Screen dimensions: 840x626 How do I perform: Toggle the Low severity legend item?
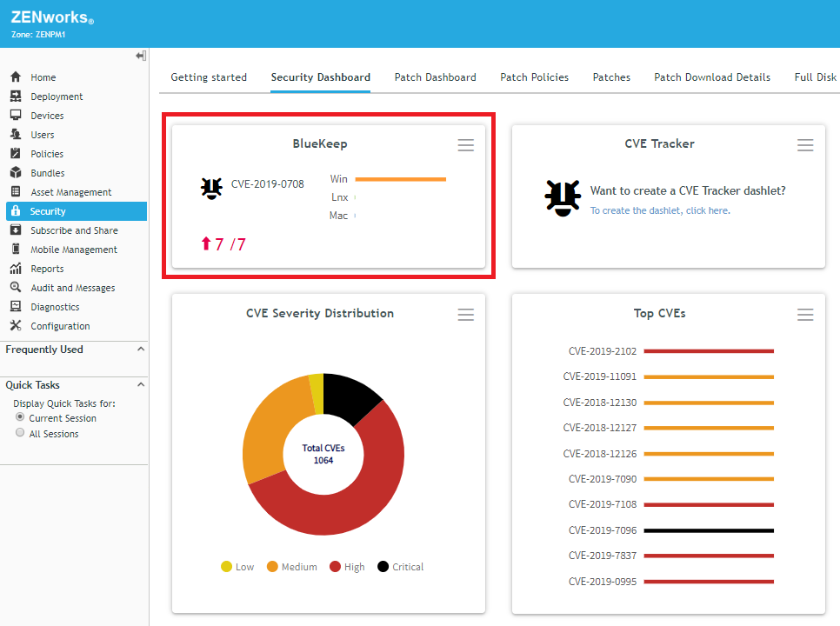coord(237,567)
